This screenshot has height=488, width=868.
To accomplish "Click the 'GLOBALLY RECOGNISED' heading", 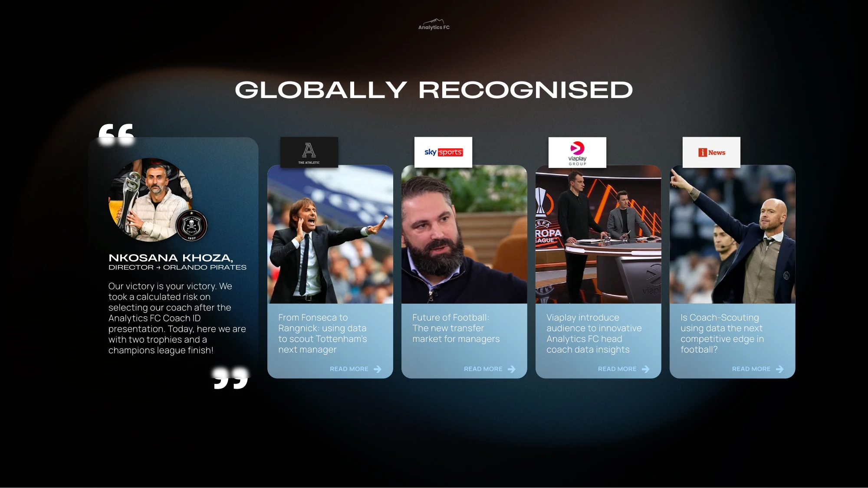I will 434,90.
